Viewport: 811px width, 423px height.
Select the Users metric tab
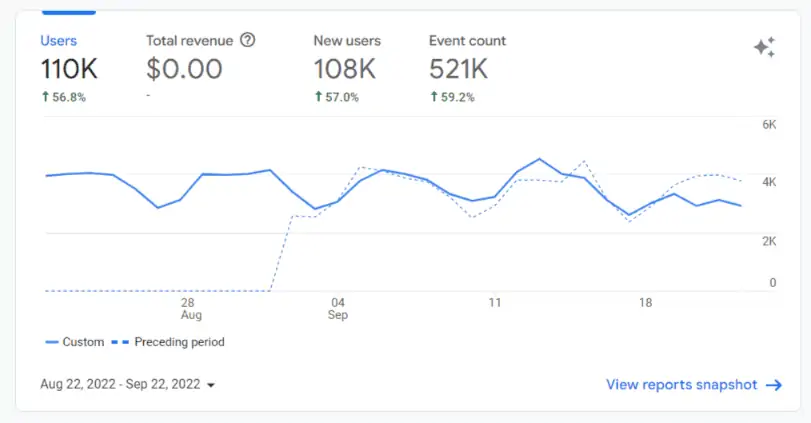point(58,41)
